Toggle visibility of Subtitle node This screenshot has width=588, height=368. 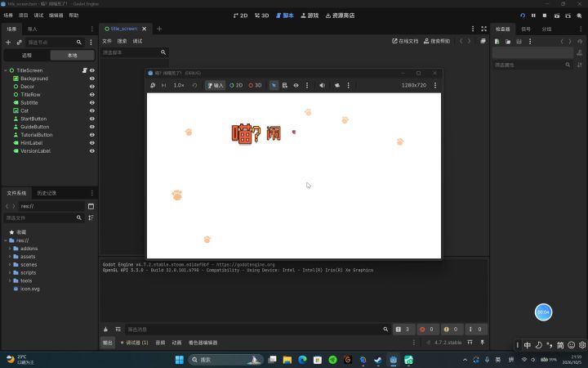point(91,102)
